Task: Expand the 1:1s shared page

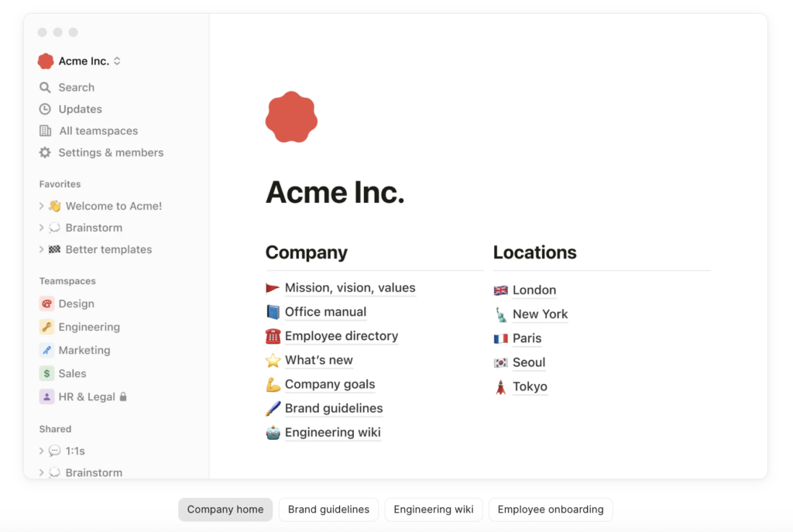Action: click(x=41, y=451)
